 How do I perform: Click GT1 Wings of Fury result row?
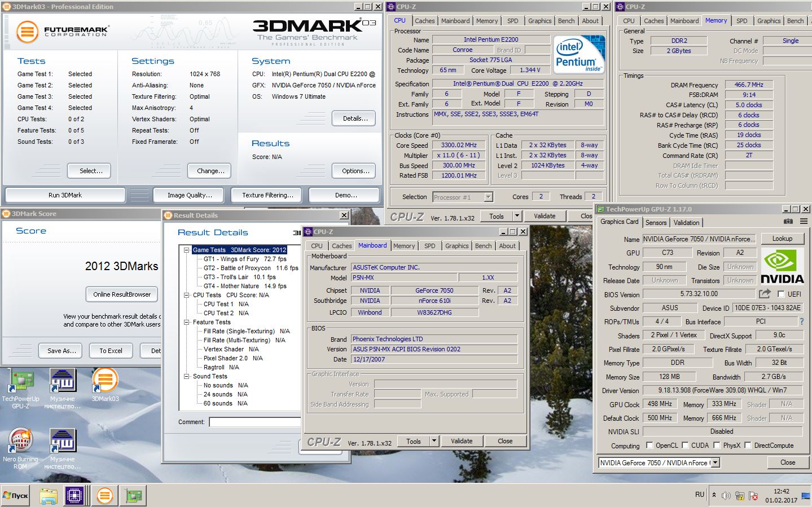tap(245, 259)
